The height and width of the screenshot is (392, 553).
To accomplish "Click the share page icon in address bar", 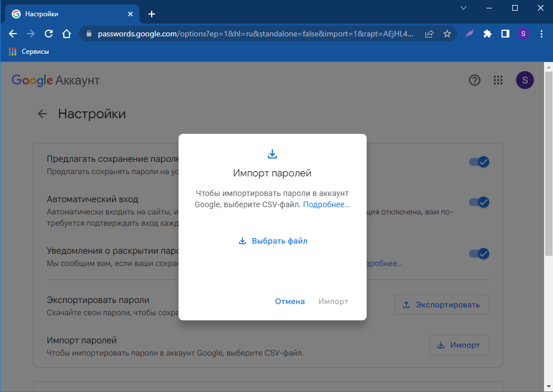I will click(429, 34).
